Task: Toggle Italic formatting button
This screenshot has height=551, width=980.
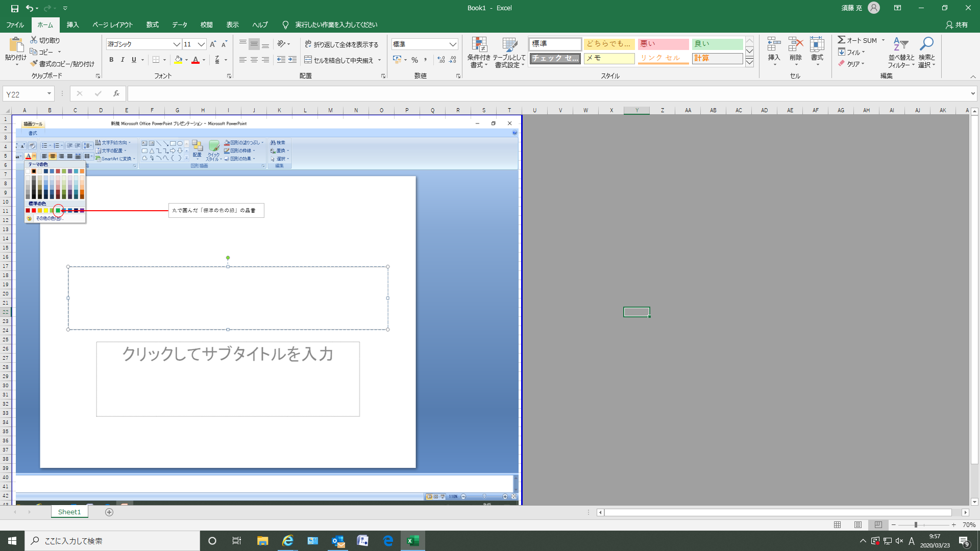Action: [x=123, y=60]
